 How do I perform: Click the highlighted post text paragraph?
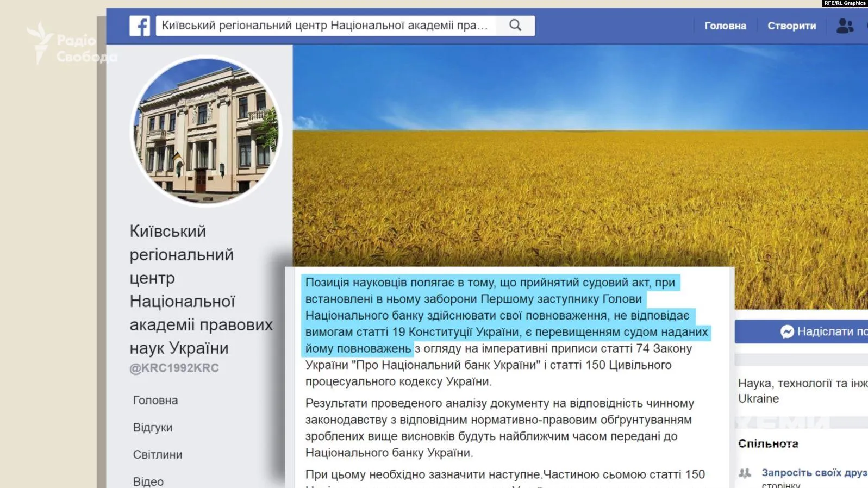[505, 315]
